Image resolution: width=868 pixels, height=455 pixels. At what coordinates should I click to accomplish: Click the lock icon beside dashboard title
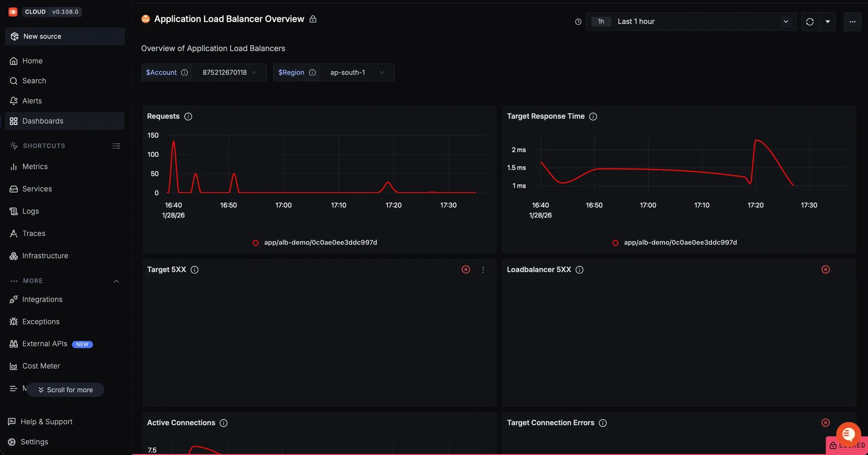(313, 19)
